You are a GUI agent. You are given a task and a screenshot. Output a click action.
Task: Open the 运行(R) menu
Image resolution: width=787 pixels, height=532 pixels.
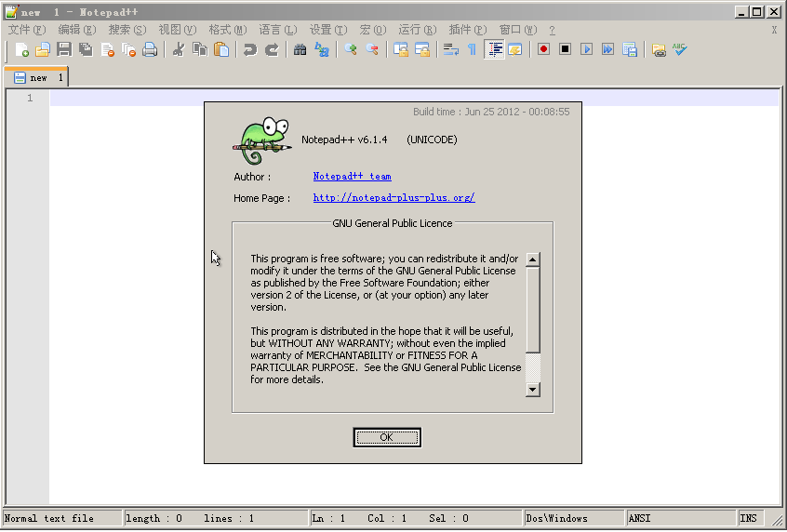click(x=418, y=30)
